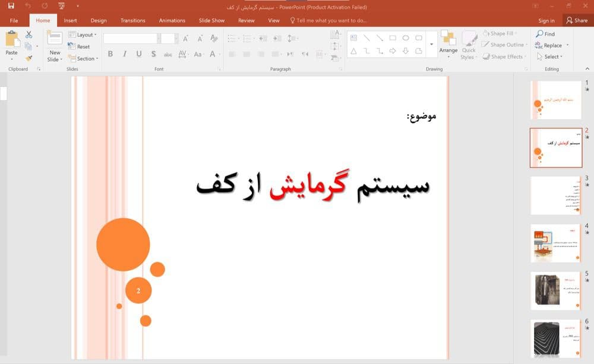Choose a Shape Outline color
Image resolution: width=594 pixels, height=364 pixels.
(504, 45)
